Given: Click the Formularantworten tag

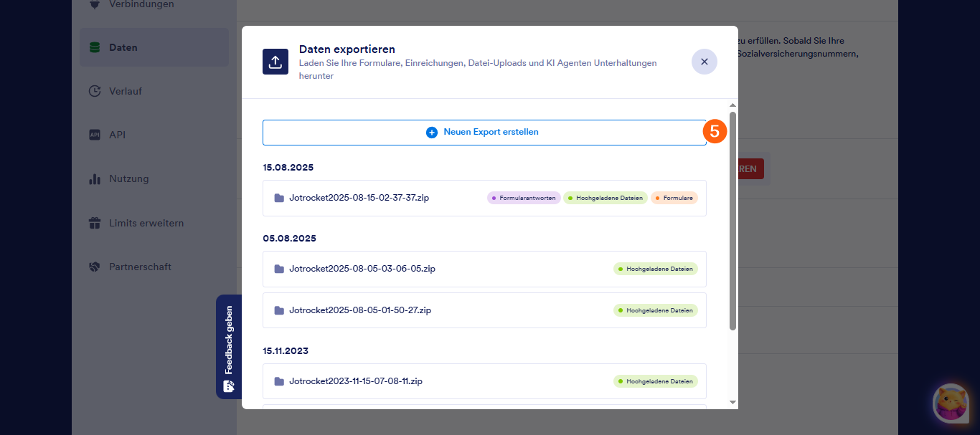Looking at the screenshot, I should [524, 198].
